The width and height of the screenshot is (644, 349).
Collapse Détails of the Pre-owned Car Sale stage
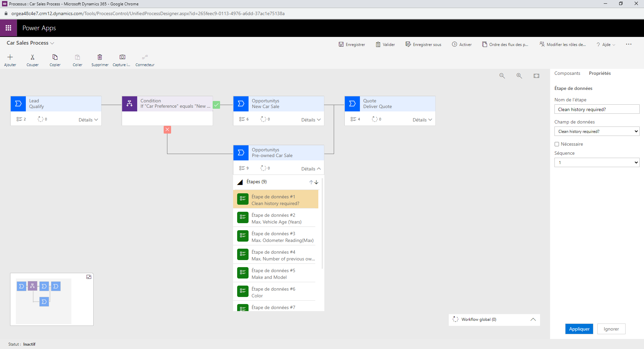coord(311,169)
